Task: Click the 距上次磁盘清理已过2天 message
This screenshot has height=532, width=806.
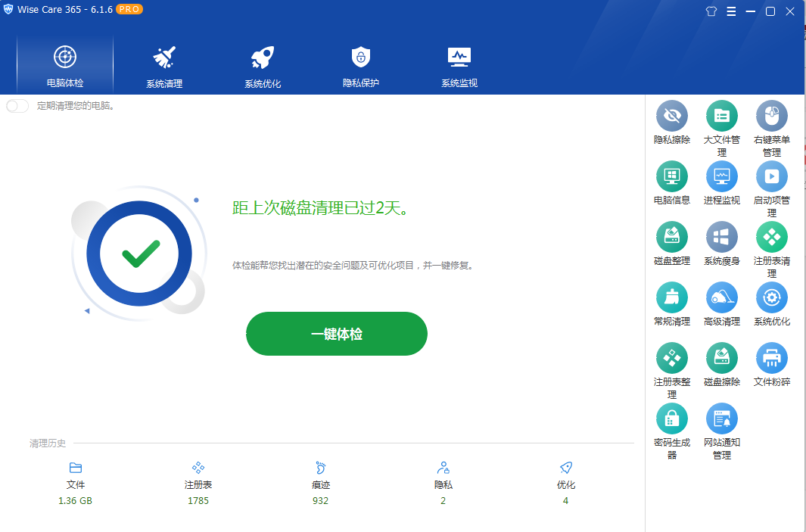Action: point(320,208)
